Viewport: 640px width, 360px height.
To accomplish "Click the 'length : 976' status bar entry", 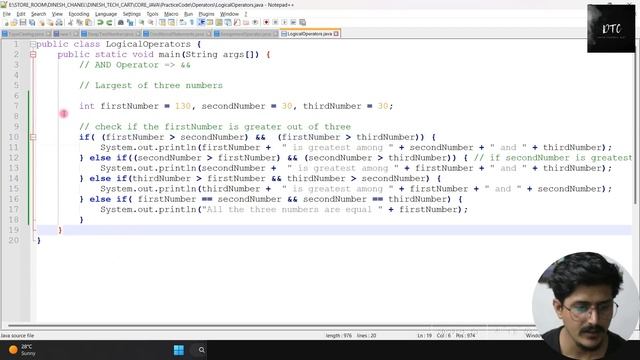I will tap(339, 336).
